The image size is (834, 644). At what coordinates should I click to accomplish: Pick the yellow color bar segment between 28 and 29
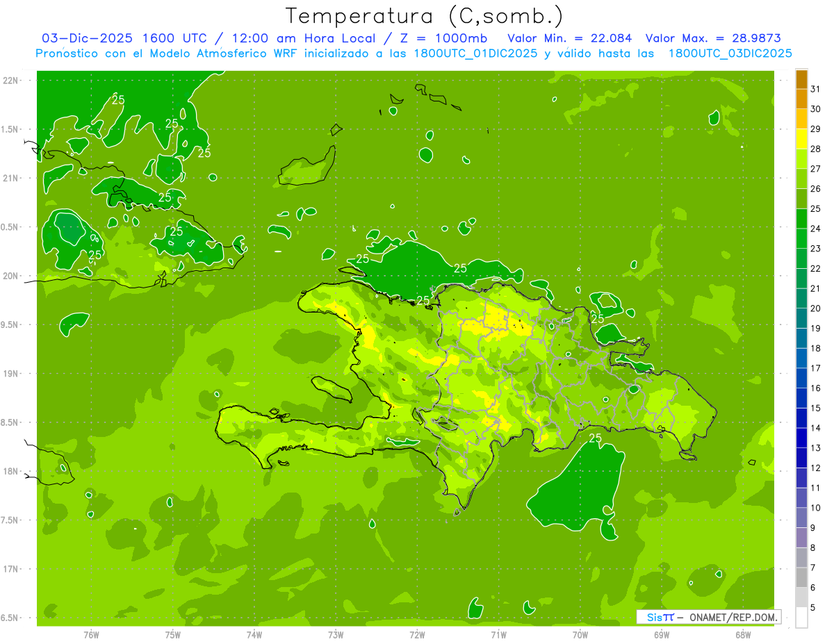pos(801,139)
